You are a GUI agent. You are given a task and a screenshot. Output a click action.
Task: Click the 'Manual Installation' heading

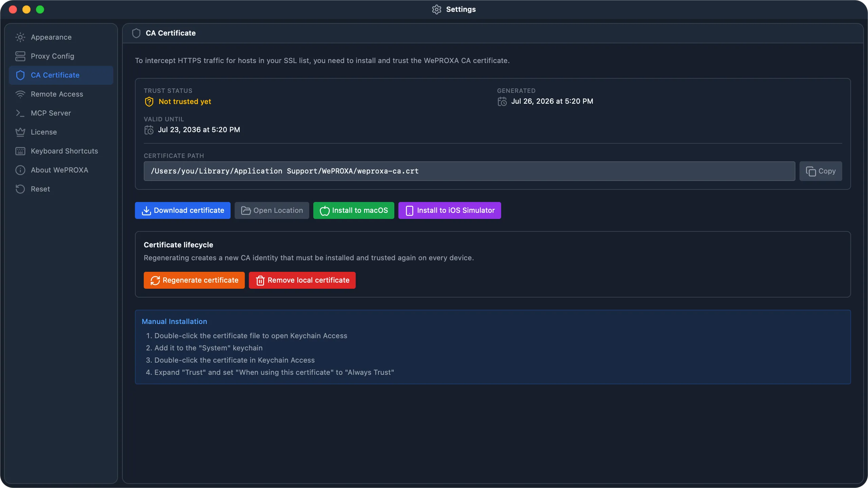(174, 322)
